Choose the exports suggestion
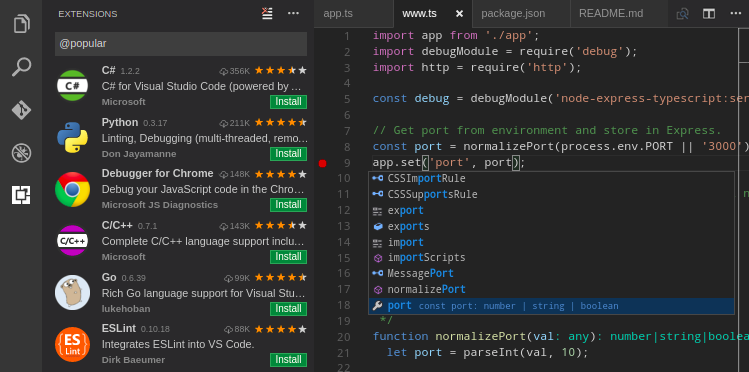The image size is (749, 372). coord(551,226)
